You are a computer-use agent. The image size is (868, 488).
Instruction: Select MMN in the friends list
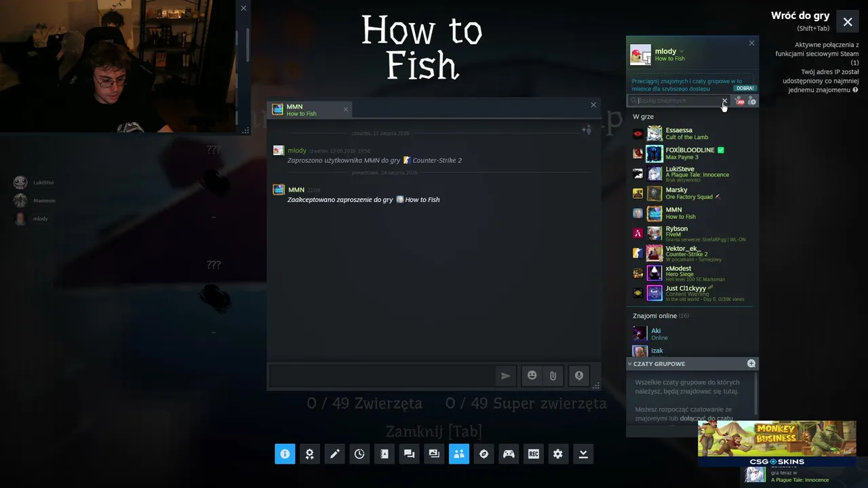point(692,213)
